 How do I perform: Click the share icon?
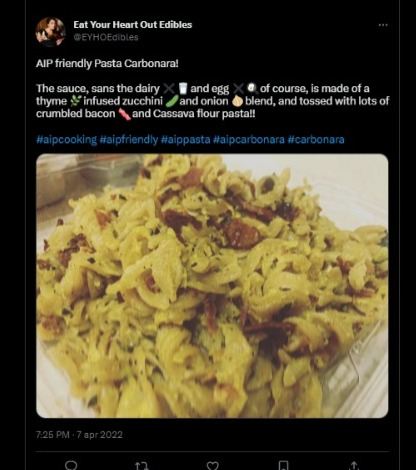click(x=354, y=465)
